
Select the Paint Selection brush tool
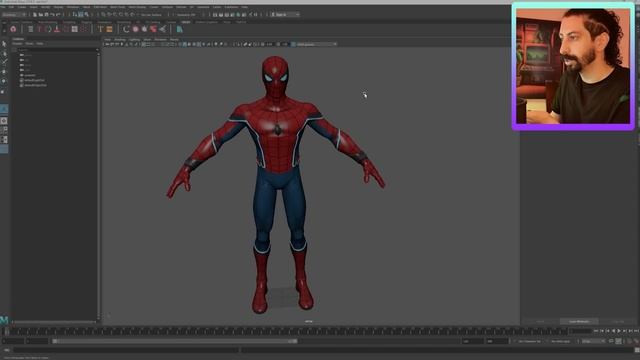point(4,62)
